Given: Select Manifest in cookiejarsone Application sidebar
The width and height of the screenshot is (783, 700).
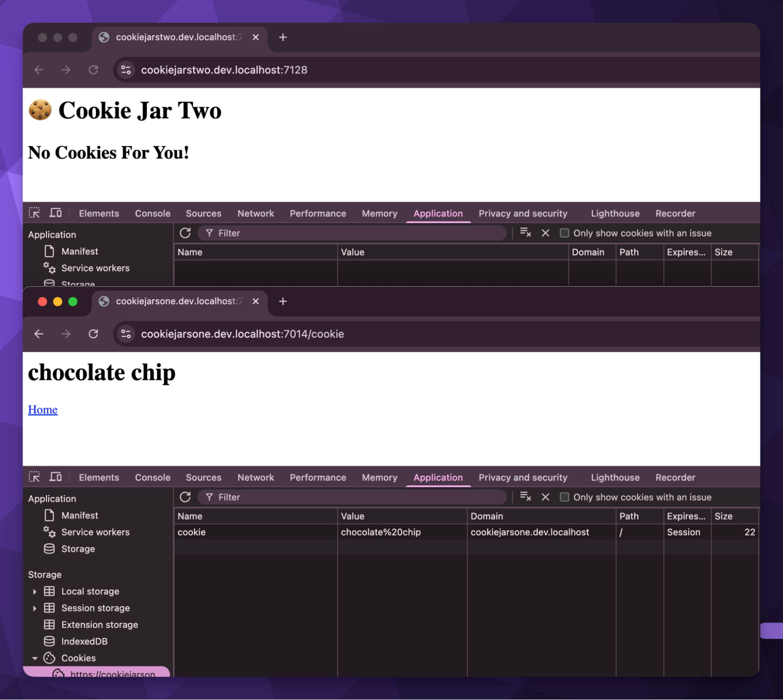Looking at the screenshot, I should click(80, 516).
